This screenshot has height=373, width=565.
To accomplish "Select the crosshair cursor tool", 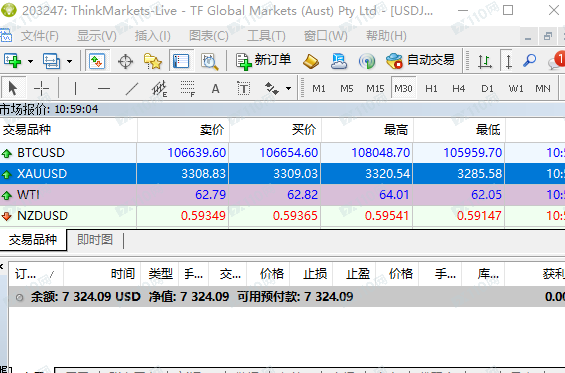I will pos(41,88).
